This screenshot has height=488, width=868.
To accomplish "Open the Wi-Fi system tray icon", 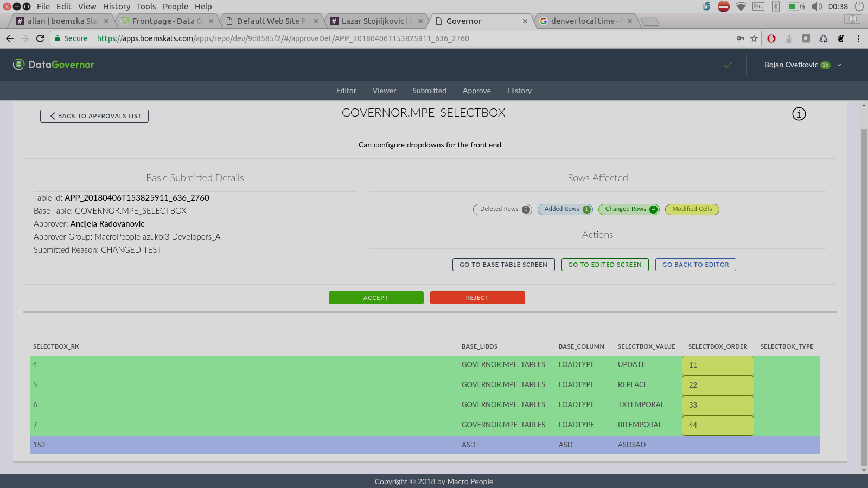I will click(x=741, y=7).
